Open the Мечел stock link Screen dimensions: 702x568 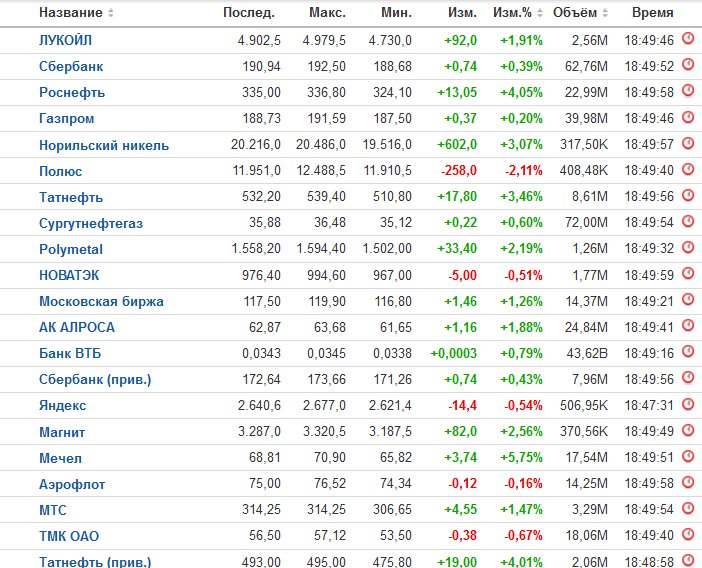pyautogui.click(x=60, y=458)
